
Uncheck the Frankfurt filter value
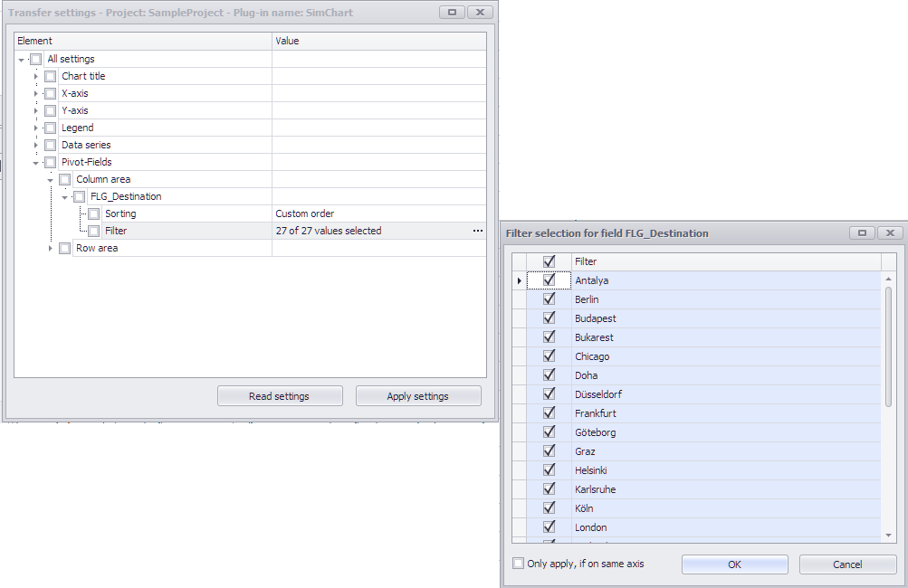[549, 413]
